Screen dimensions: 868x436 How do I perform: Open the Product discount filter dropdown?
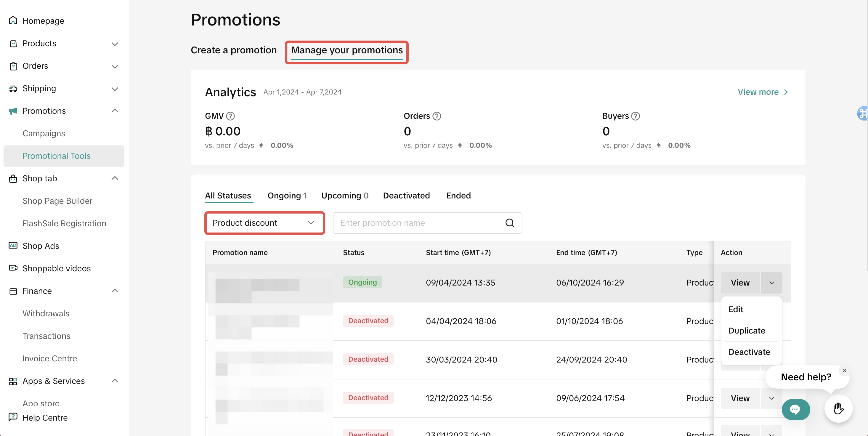click(264, 223)
